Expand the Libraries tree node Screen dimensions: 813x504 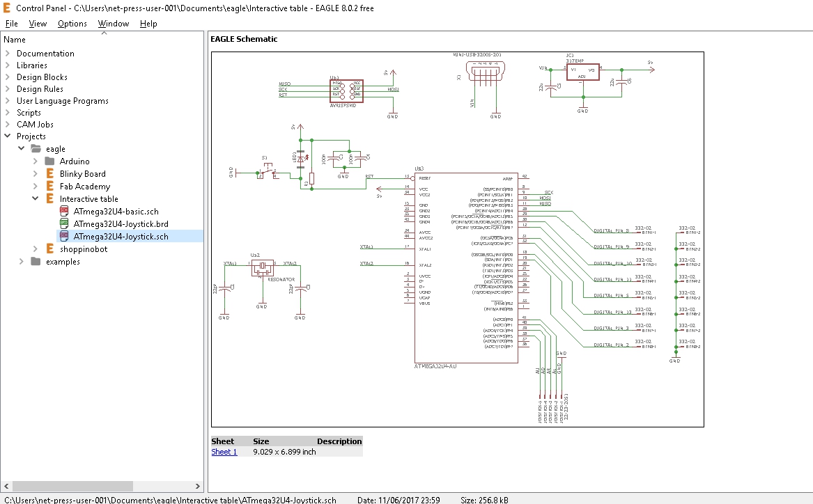point(8,65)
